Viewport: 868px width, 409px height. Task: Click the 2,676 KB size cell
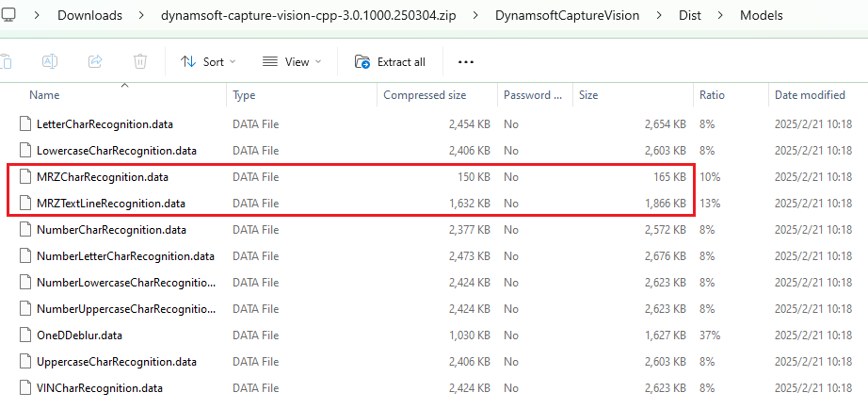[666, 256]
